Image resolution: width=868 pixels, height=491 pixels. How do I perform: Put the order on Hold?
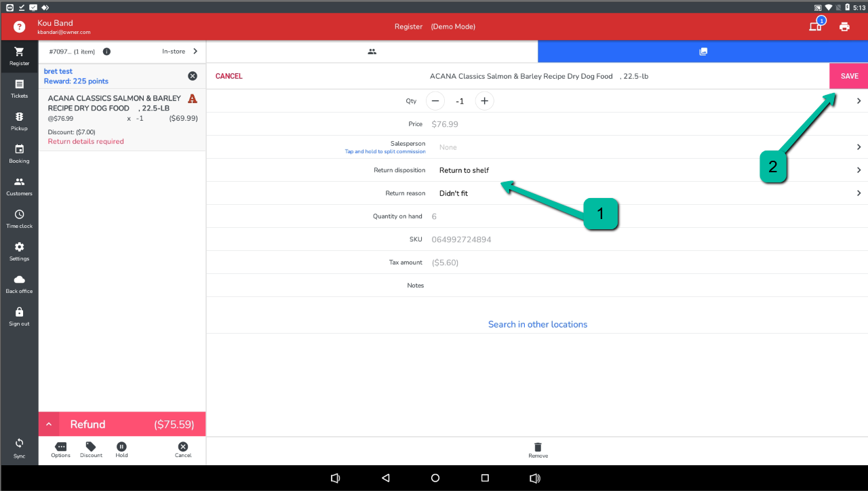[x=121, y=448]
